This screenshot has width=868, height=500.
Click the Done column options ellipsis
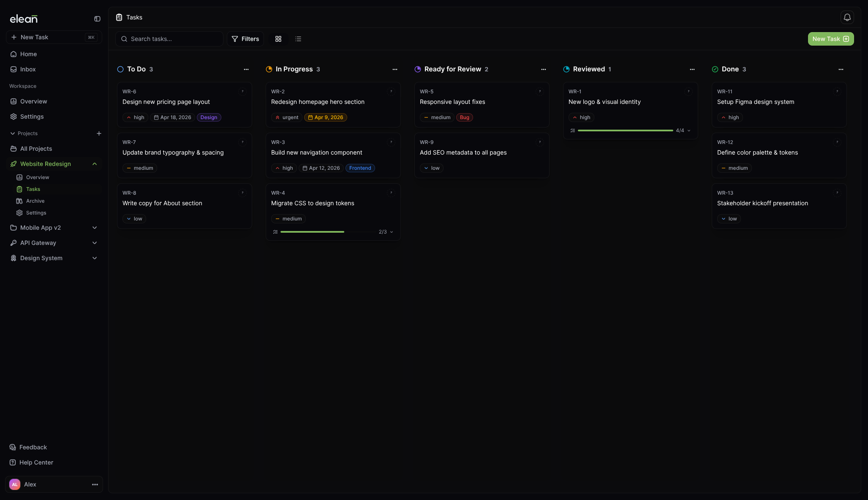[841, 69]
